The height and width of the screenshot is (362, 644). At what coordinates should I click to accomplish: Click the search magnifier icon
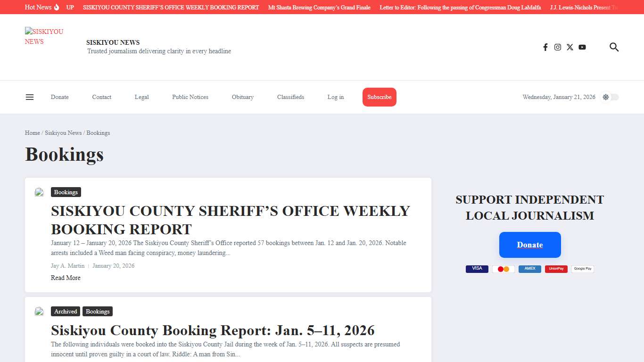(x=614, y=47)
